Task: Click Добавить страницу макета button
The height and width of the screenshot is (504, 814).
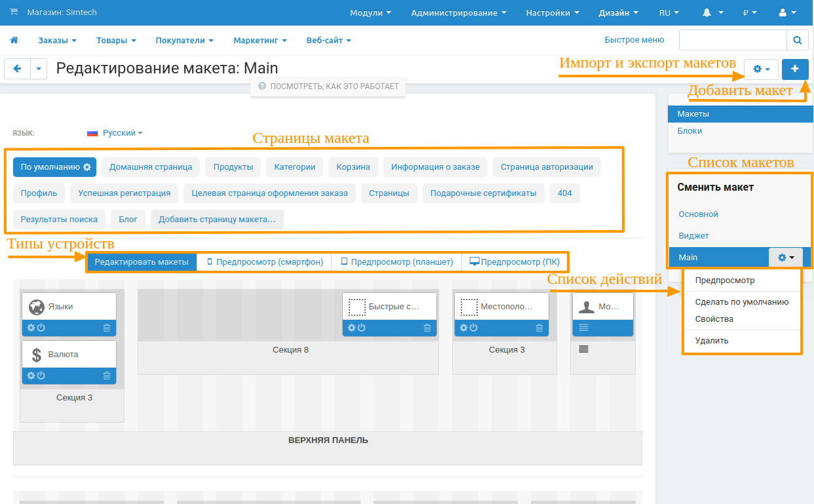Action: pyautogui.click(x=217, y=220)
